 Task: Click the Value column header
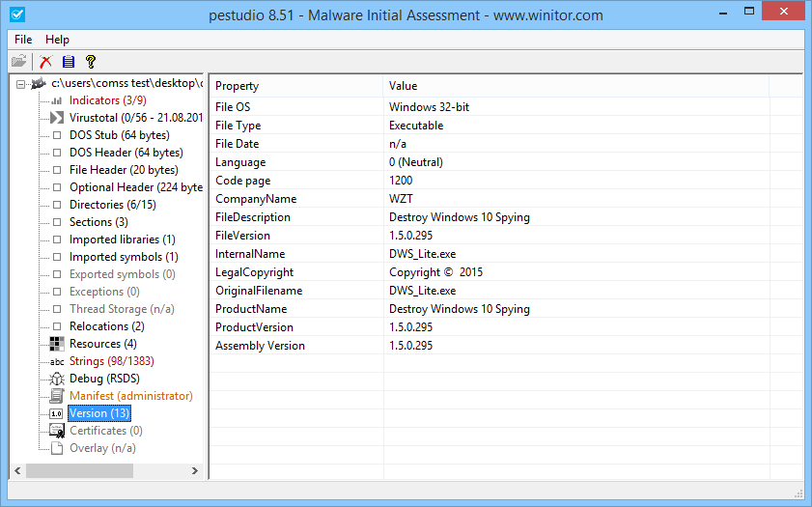coord(576,86)
